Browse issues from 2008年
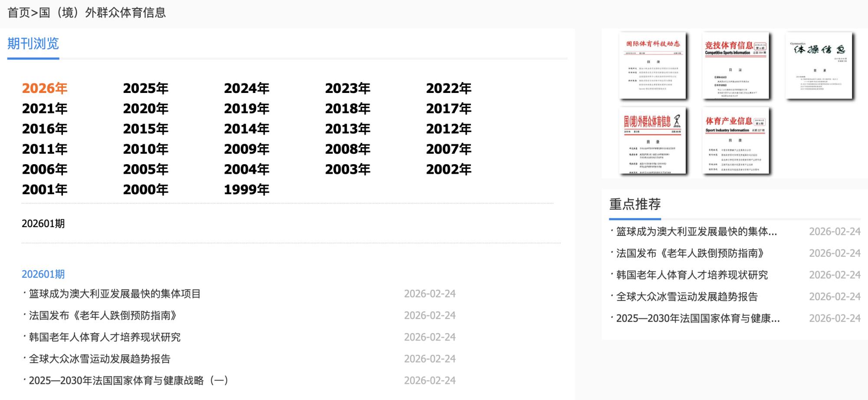868x400 pixels. pyautogui.click(x=348, y=149)
